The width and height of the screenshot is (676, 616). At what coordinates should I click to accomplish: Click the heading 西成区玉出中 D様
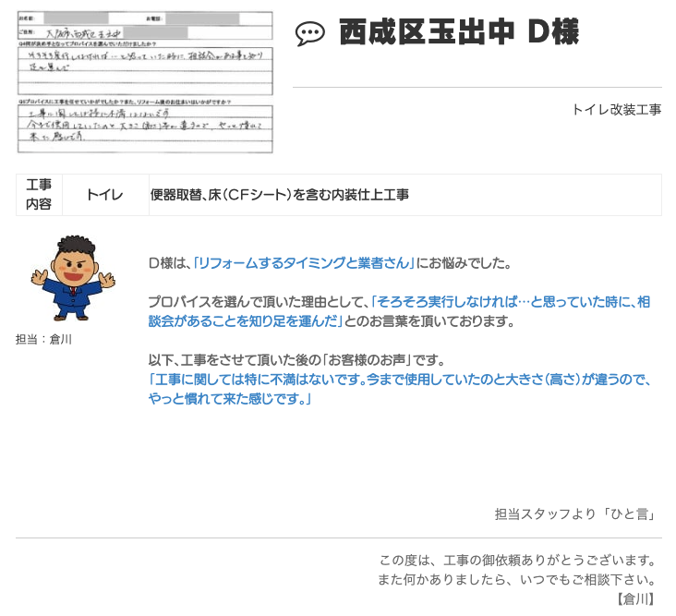click(458, 33)
